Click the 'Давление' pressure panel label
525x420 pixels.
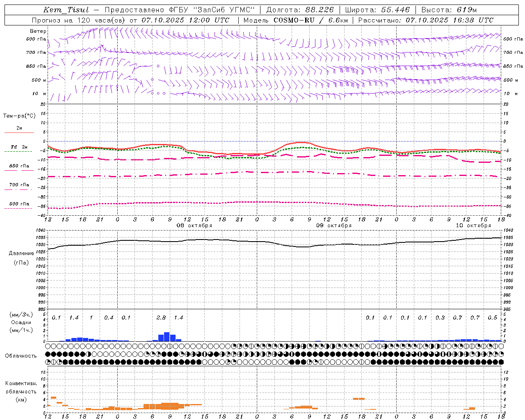(x=21, y=253)
